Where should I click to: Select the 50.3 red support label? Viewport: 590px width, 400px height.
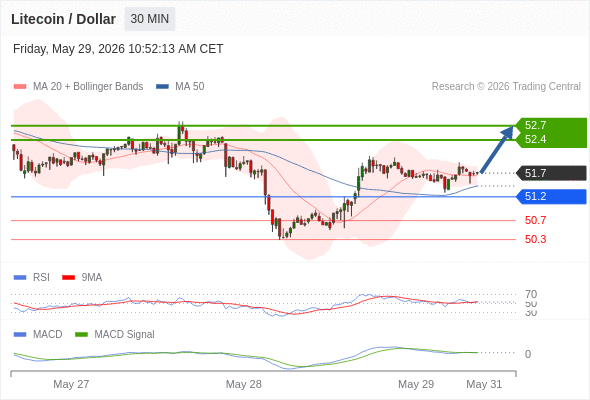(535, 239)
